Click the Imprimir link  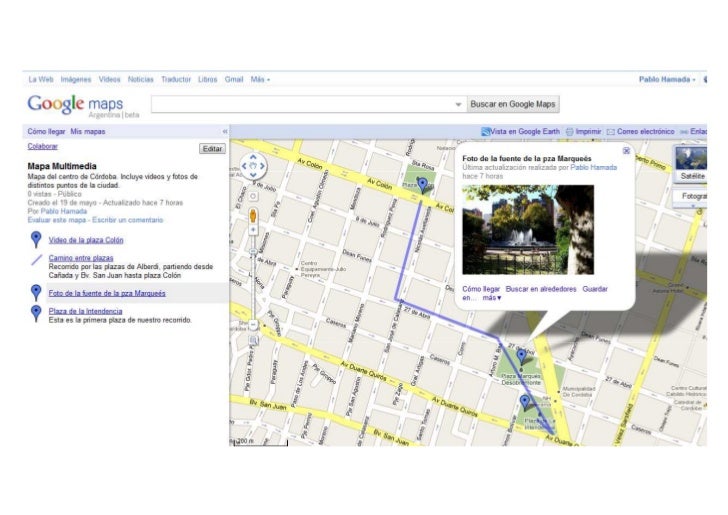coord(588,131)
